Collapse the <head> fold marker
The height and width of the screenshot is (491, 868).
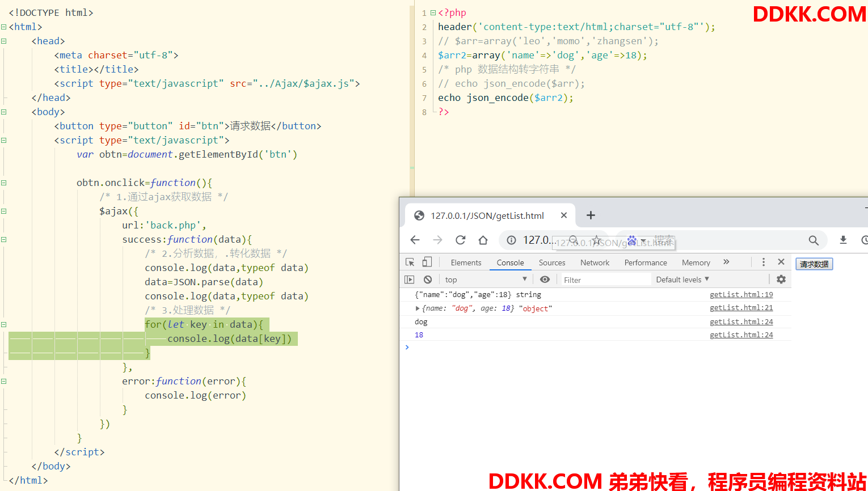point(3,41)
